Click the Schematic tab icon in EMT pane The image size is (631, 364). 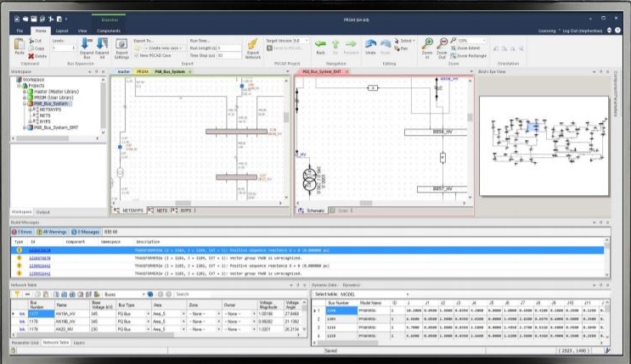coord(301,210)
